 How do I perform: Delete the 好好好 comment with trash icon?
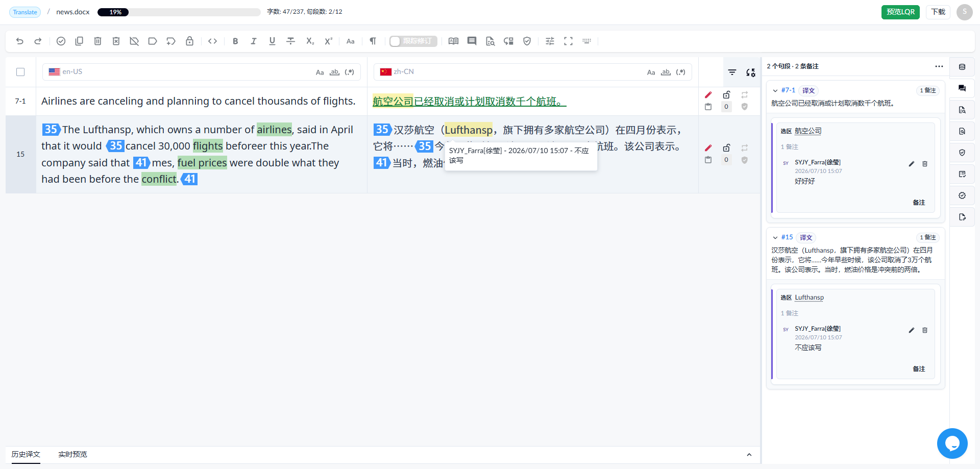click(x=925, y=164)
